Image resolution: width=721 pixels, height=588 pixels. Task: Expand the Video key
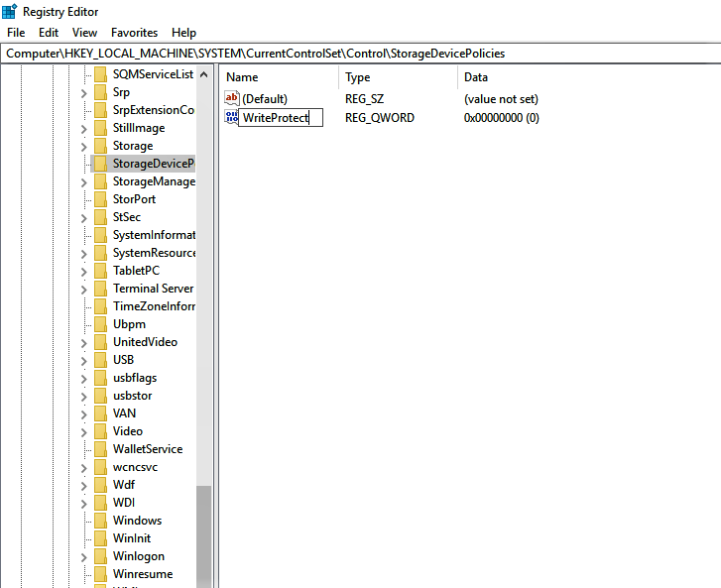[x=83, y=432]
